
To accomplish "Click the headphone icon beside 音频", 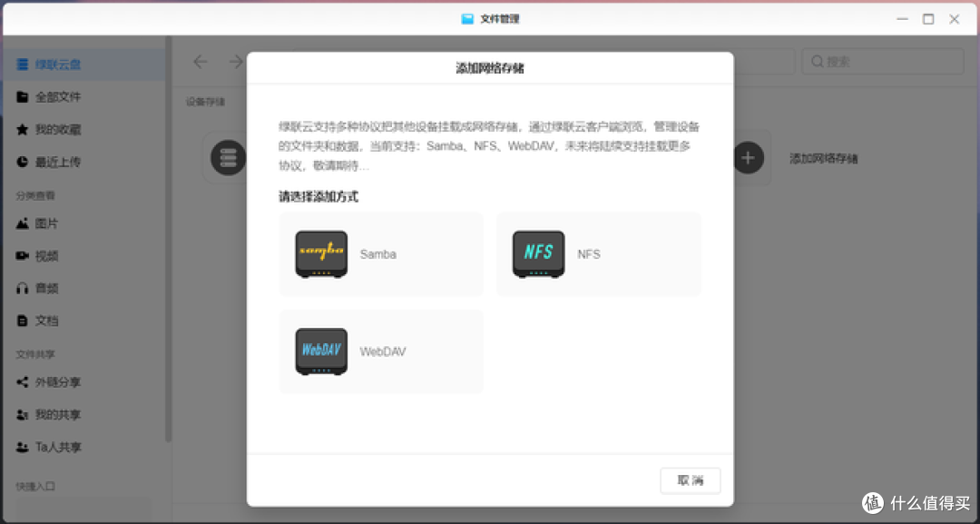I will click(x=23, y=288).
